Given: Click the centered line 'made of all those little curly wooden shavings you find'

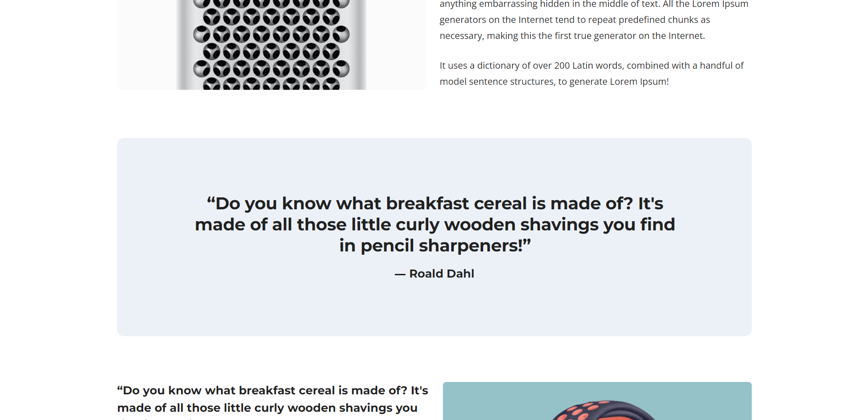Looking at the screenshot, I should click(x=435, y=224).
